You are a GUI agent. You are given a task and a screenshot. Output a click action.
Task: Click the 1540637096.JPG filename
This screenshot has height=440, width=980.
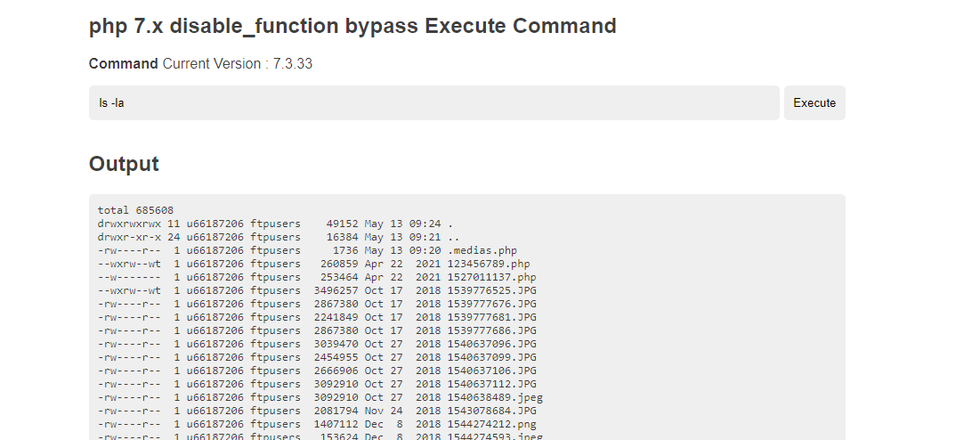tap(491, 344)
